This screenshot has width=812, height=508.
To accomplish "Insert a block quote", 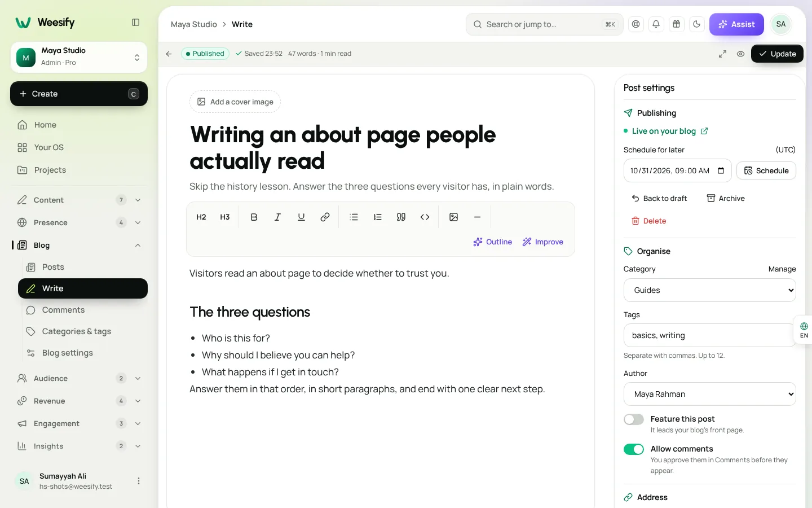I will [x=401, y=217].
